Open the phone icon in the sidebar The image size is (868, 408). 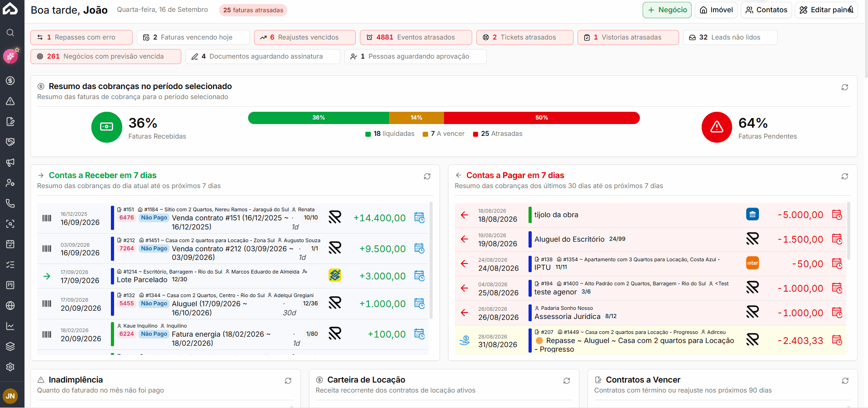click(x=10, y=203)
